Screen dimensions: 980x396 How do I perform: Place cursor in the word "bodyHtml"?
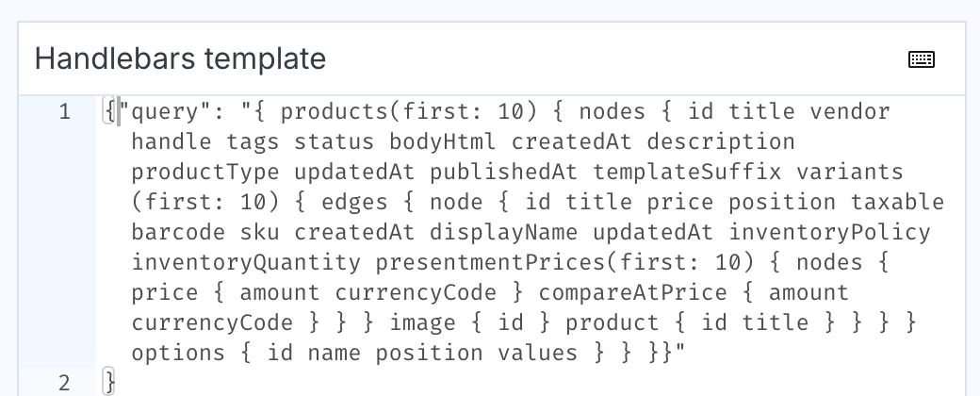tap(443, 142)
